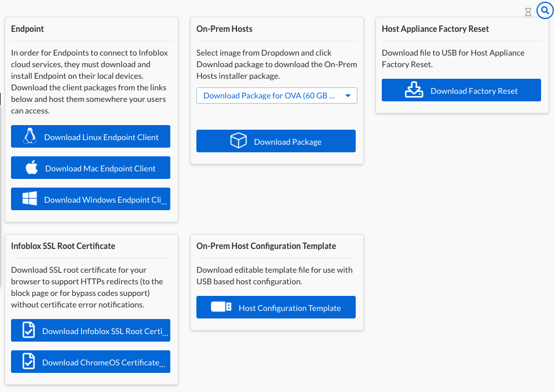Viewport: 555px width, 392px height.
Task: Click the package box icon
Action: [239, 141]
